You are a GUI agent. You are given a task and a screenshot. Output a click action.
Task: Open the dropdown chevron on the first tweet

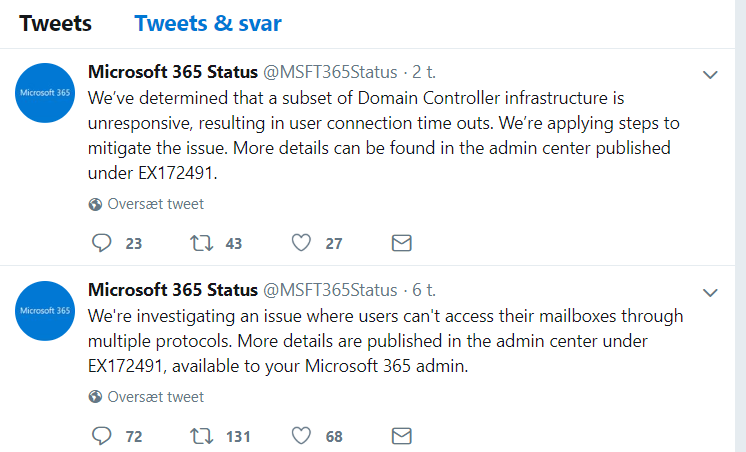tap(710, 75)
